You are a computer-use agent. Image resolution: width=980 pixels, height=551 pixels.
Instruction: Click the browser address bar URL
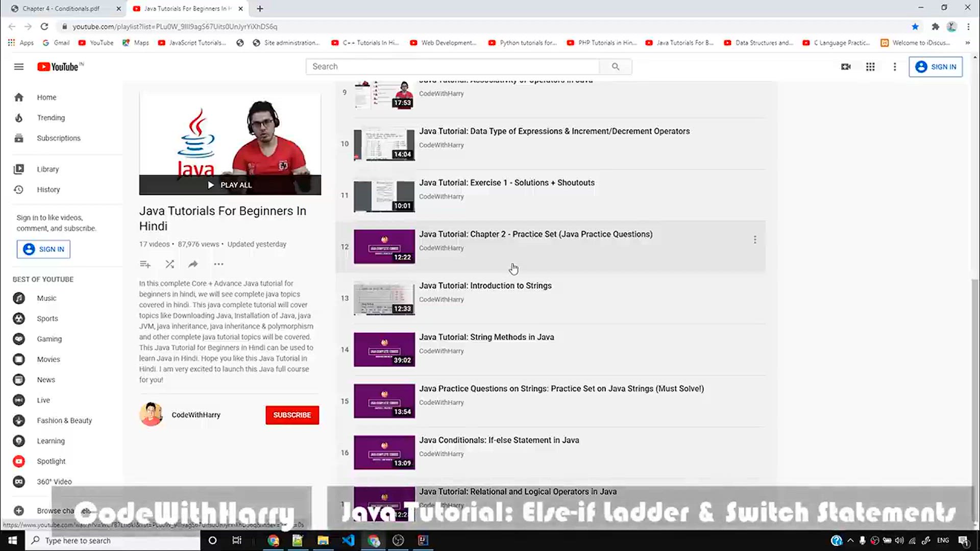(x=175, y=27)
